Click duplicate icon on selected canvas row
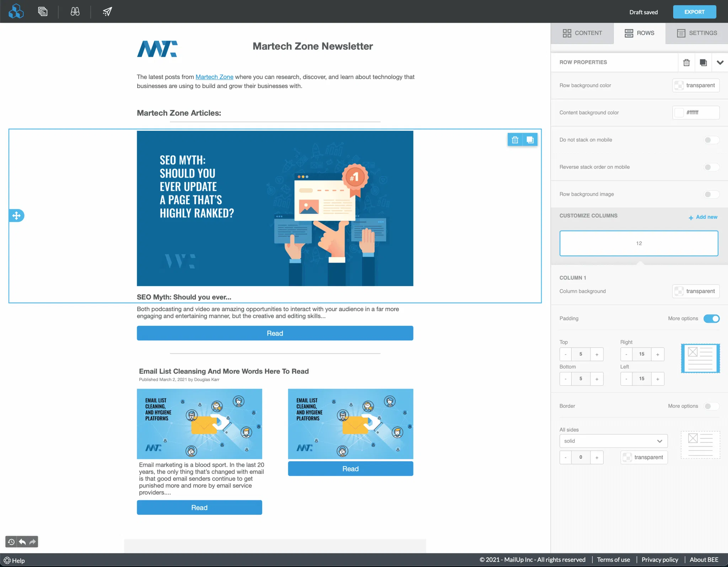This screenshot has width=728, height=567. point(530,140)
